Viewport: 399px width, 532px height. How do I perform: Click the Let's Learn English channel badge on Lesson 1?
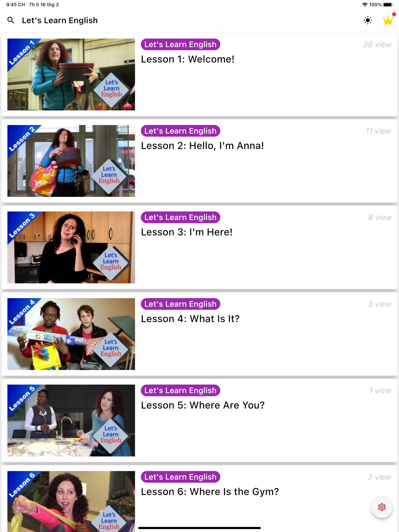(180, 44)
